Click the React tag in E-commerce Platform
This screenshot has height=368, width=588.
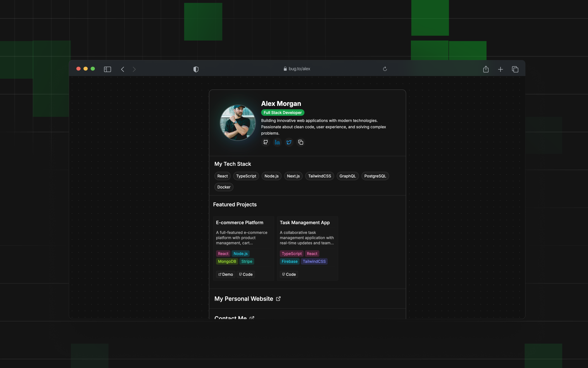(223, 254)
